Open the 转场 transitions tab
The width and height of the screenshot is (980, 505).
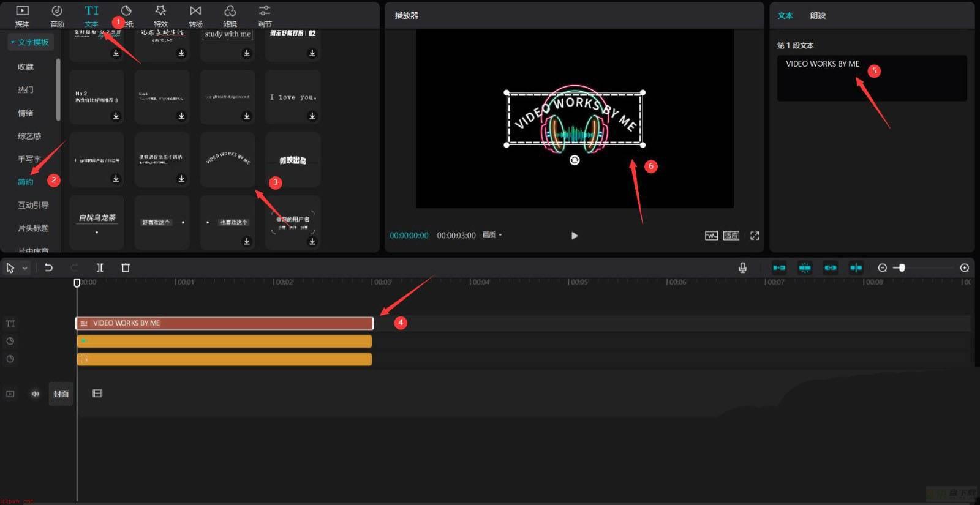tap(195, 16)
